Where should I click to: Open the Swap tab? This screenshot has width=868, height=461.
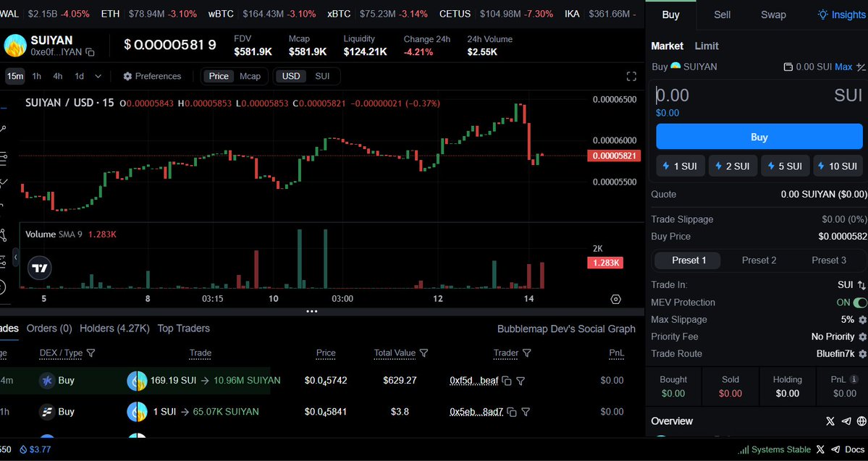pos(773,15)
